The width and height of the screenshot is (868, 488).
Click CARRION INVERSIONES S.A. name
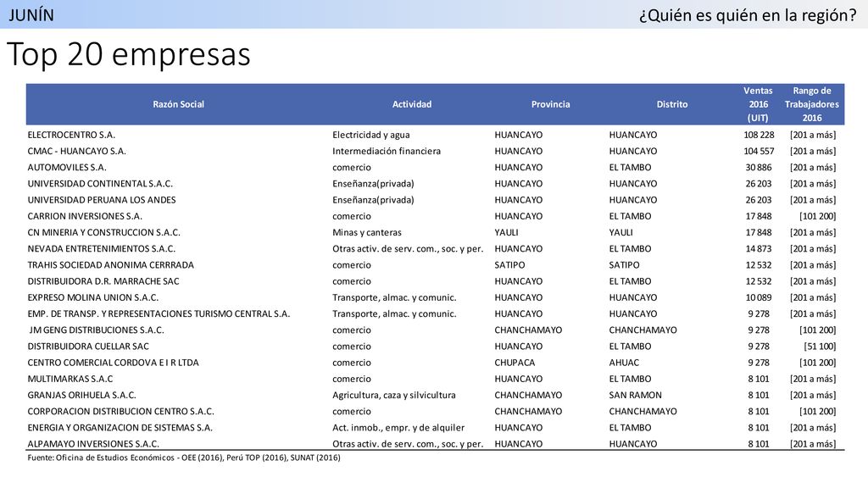click(x=85, y=216)
